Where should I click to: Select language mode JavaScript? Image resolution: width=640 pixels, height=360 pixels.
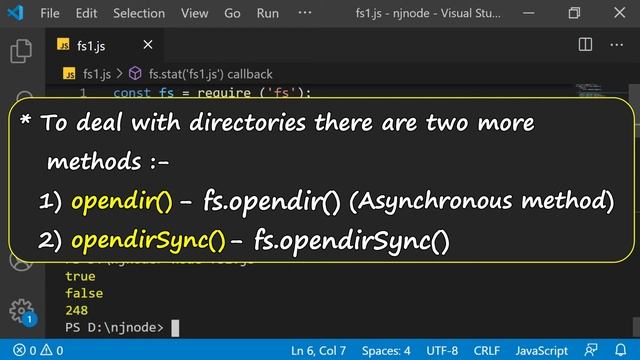click(x=542, y=351)
